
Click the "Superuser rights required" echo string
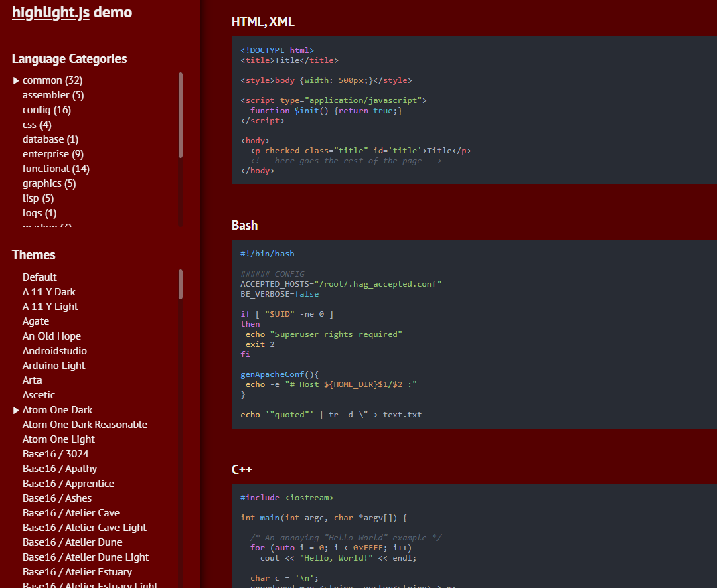pos(336,334)
